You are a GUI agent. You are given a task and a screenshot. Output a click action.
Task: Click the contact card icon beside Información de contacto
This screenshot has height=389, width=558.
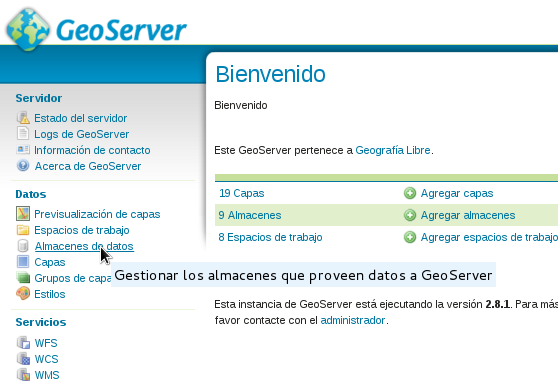tap(23, 149)
